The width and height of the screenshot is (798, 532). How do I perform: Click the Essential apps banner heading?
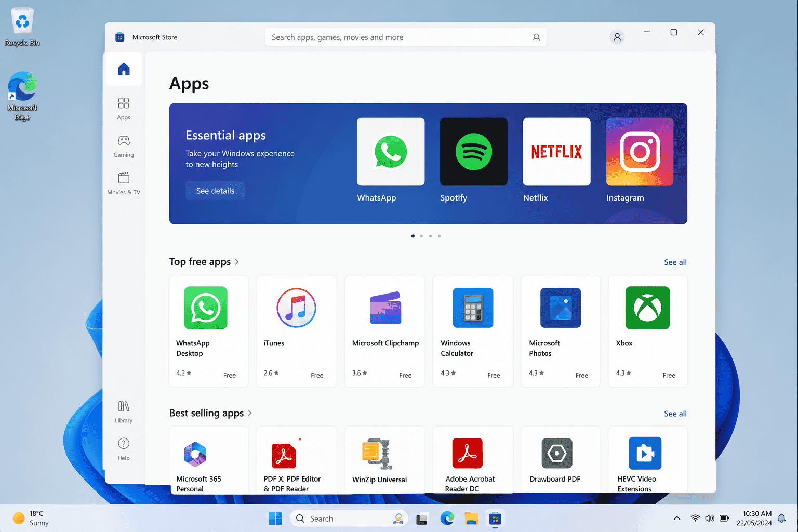225,135
